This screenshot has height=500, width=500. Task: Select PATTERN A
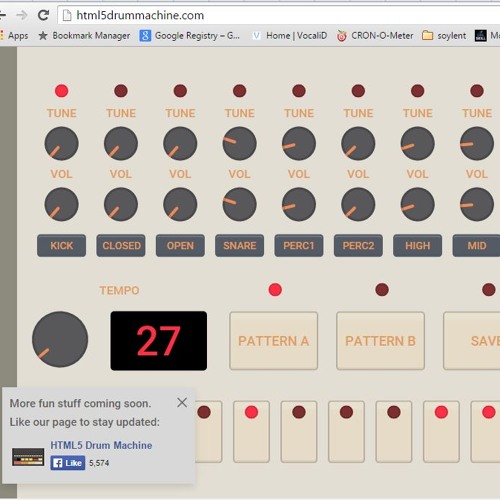click(274, 341)
